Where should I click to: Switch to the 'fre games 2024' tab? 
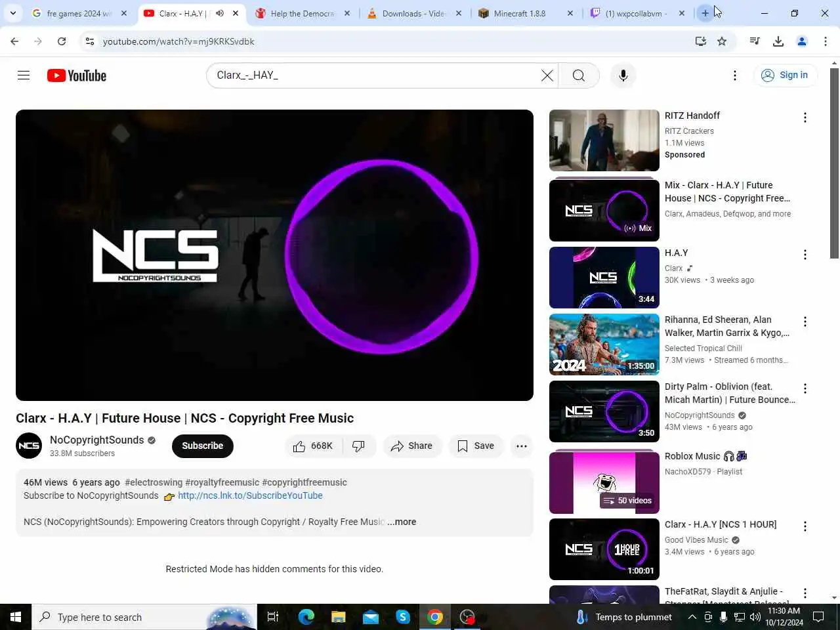(79, 13)
